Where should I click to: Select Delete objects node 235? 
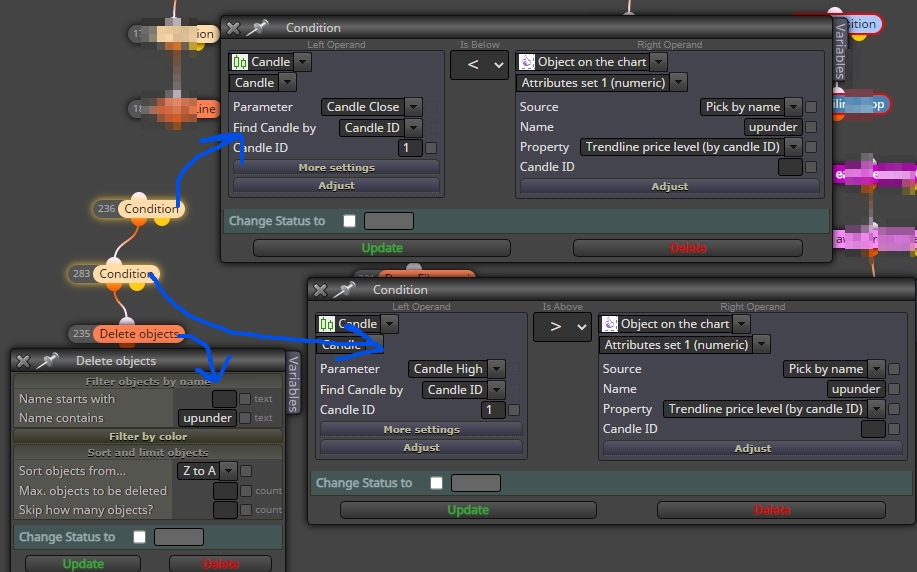tap(139, 334)
